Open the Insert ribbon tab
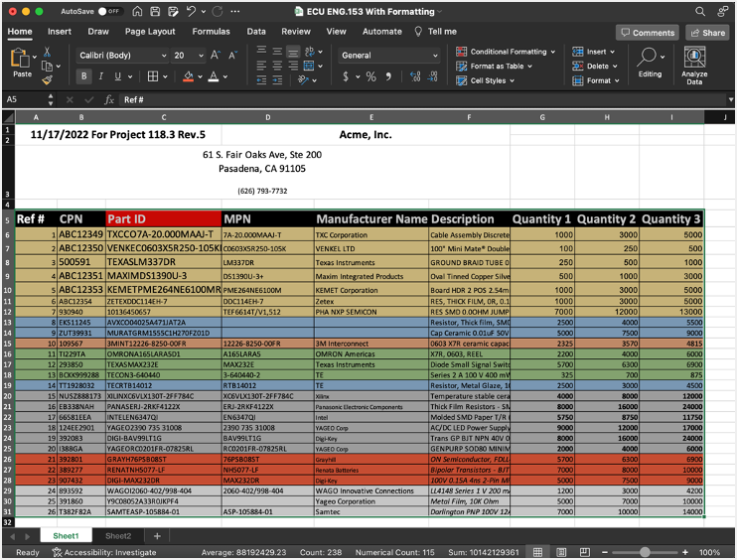 click(60, 32)
